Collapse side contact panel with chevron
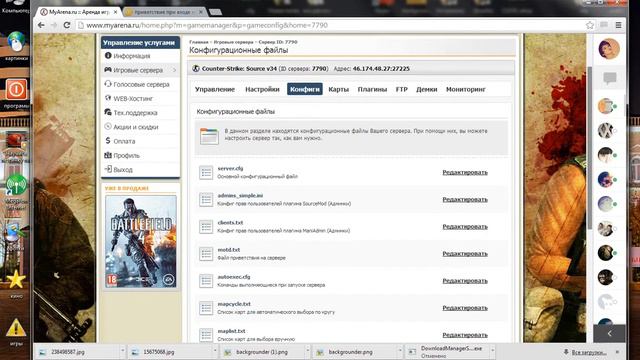 (609, 333)
